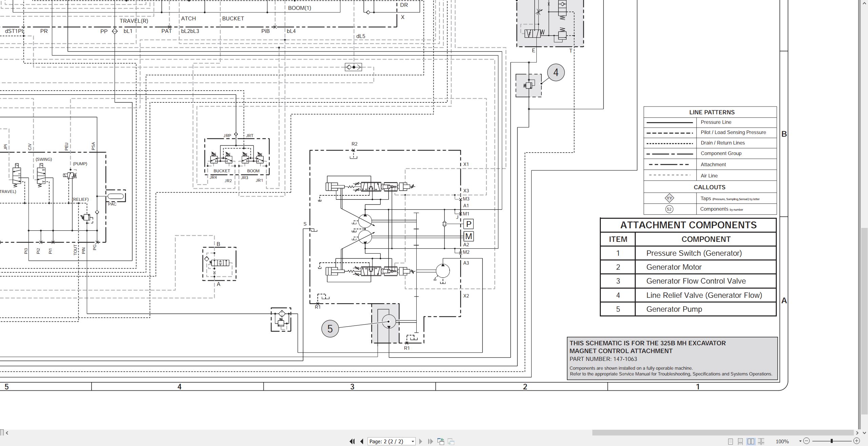Screen dimensions: 868x446
Task: Click the YY taps callout diamond
Action: [x=669, y=198]
